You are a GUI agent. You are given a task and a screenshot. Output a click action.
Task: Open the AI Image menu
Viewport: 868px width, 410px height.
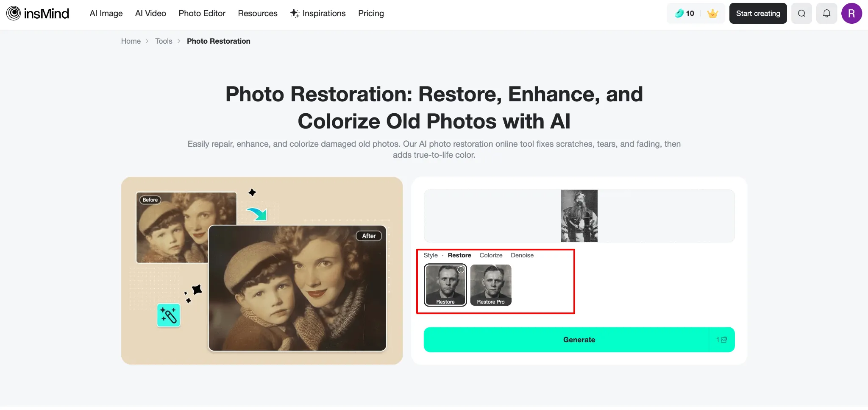coord(106,14)
